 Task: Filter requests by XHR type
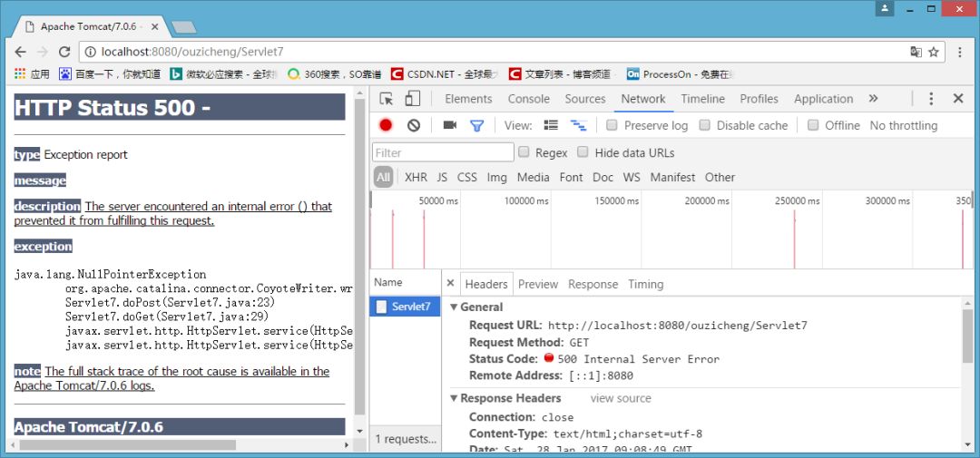416,178
